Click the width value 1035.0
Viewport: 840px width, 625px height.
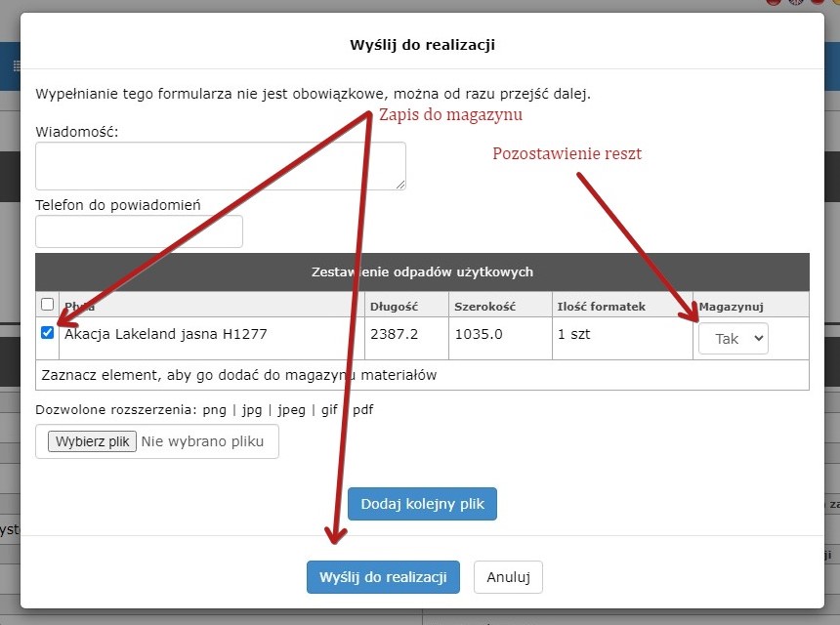pyautogui.click(x=479, y=334)
